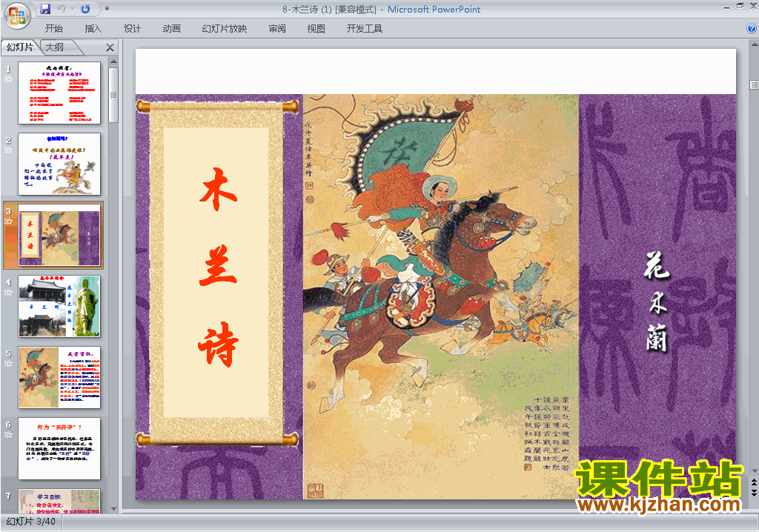Switch to the 大纲 pane tab
The image size is (759, 532).
click(x=55, y=47)
